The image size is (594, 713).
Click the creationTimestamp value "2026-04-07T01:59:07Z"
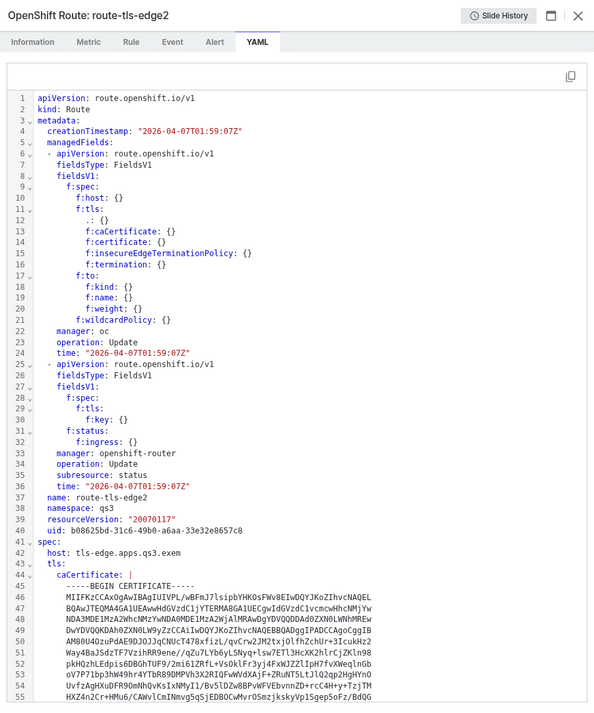pyautogui.click(x=190, y=131)
